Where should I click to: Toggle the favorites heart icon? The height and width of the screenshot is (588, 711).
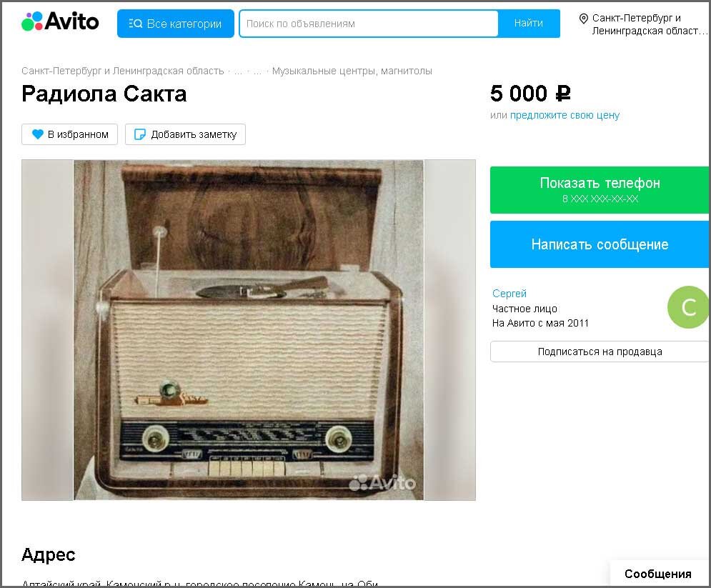38,134
